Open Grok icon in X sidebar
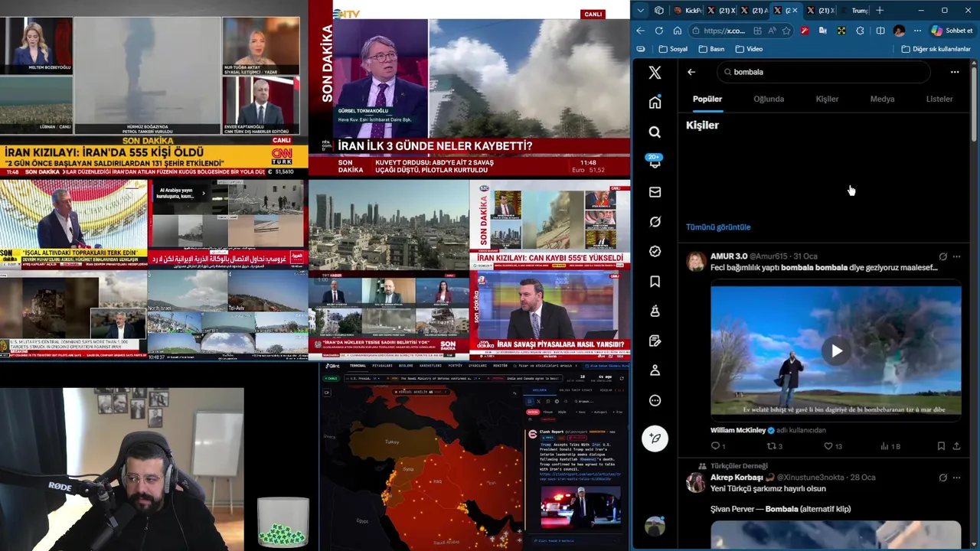This screenshot has height=551, width=980. click(x=655, y=222)
